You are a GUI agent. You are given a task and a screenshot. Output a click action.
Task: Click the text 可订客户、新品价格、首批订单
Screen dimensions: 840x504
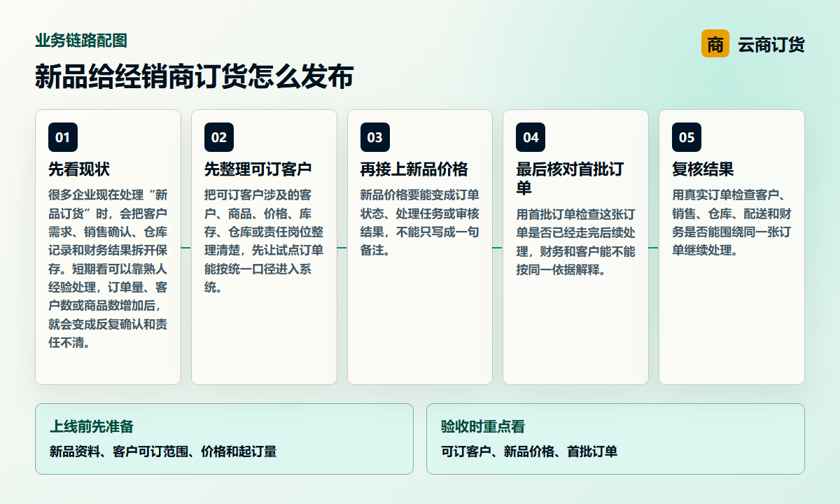coord(529,451)
